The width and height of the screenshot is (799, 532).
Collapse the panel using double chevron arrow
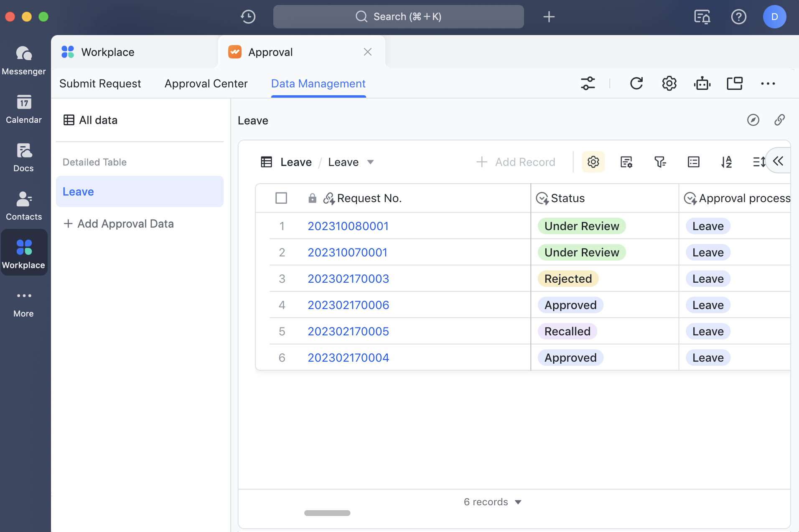coord(778,161)
